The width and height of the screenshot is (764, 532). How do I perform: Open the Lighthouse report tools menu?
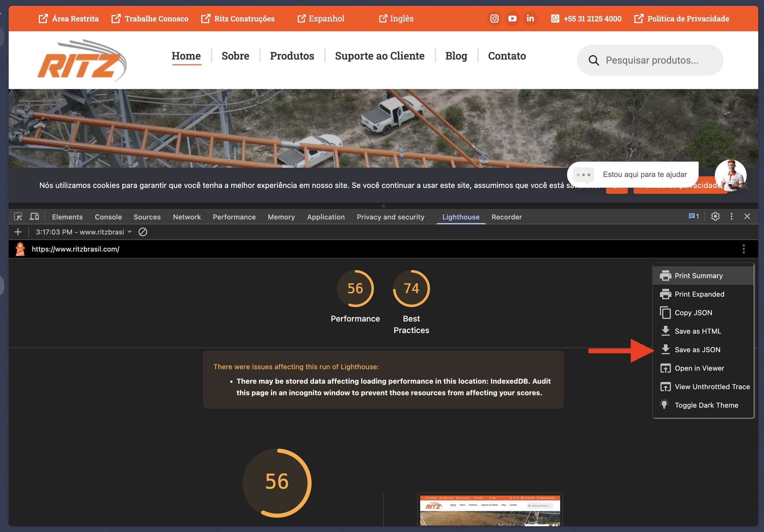pyautogui.click(x=743, y=249)
